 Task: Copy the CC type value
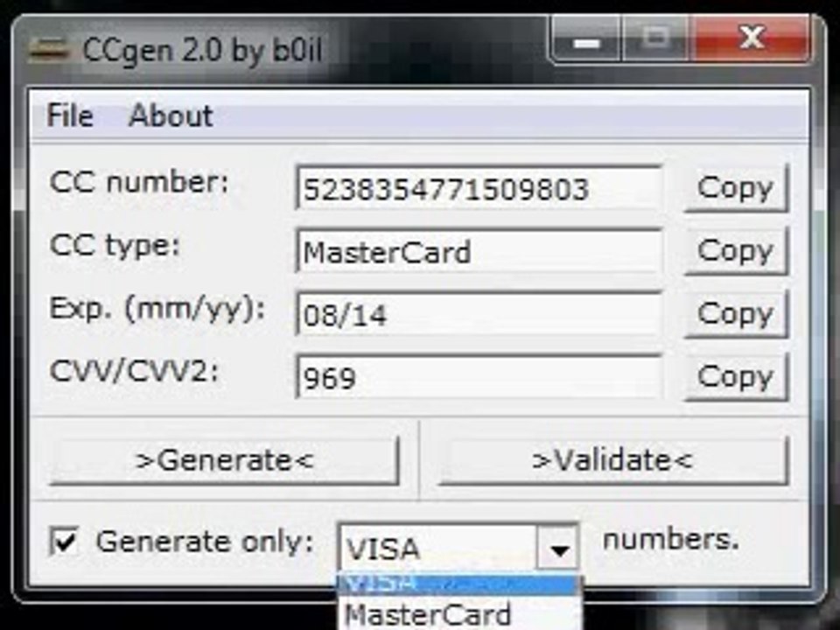pos(736,251)
